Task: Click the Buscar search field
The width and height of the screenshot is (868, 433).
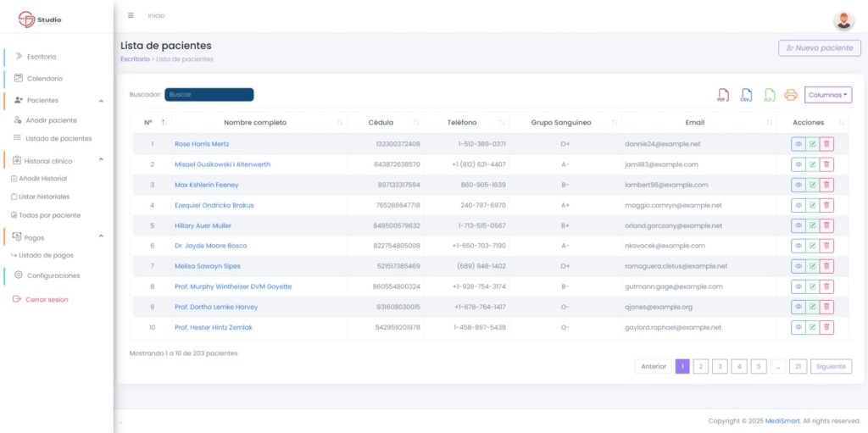Action: pos(209,95)
